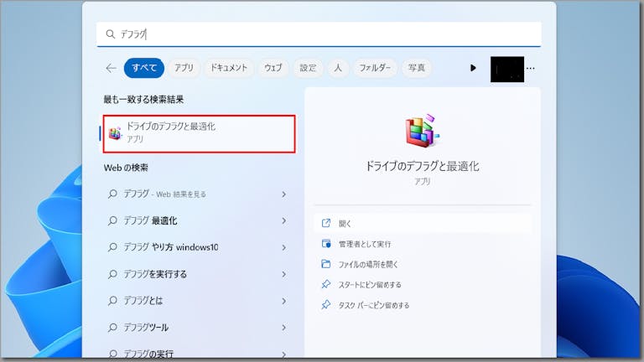Screen dimensions: 644x362
Task: Show more filters with the play arrow
Action: tap(473, 68)
